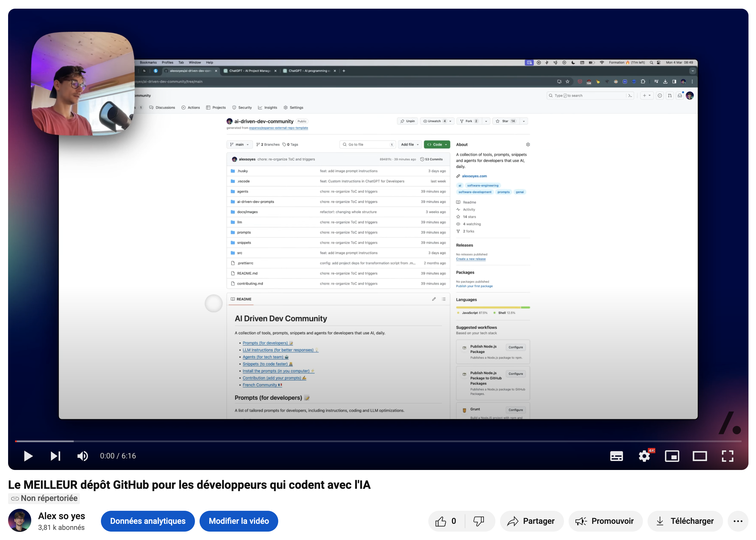Click the main branch selector dropdown

point(241,145)
